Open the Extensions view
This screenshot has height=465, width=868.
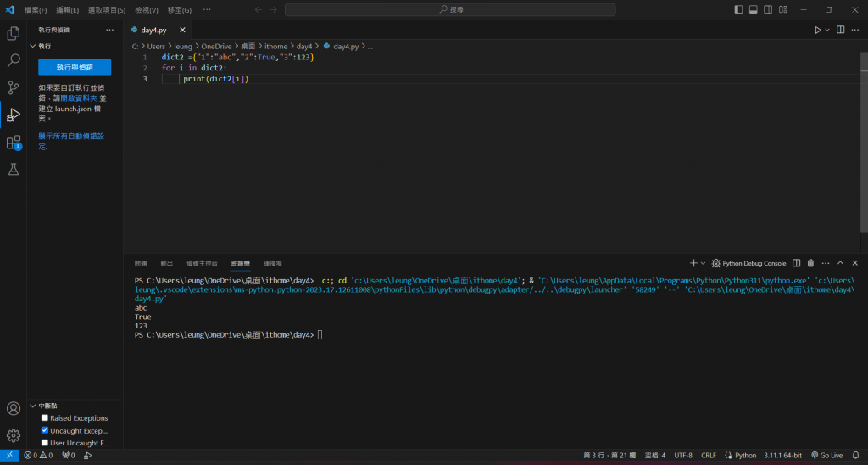coord(14,143)
